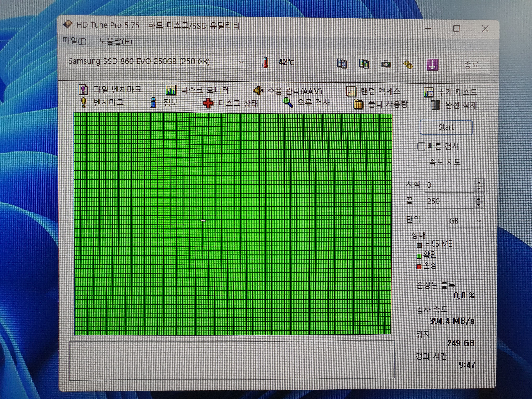Decrease the 시작 value with down arrow
This screenshot has height=399, width=532.
pyautogui.click(x=479, y=189)
